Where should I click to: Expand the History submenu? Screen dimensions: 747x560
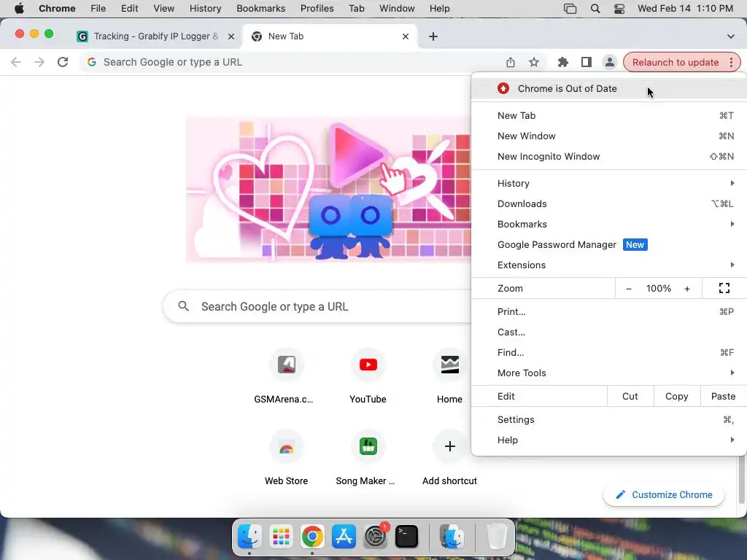(x=609, y=183)
